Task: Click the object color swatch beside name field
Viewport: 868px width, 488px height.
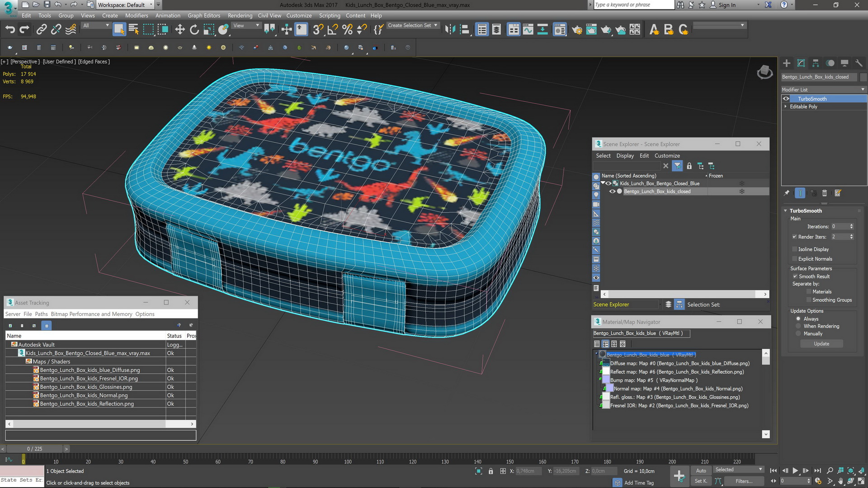Action: point(863,77)
